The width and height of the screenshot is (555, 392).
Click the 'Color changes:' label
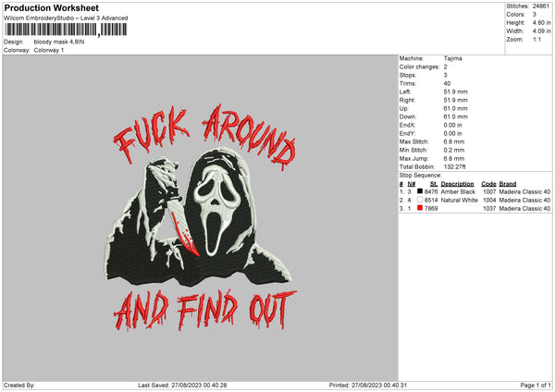pos(419,67)
